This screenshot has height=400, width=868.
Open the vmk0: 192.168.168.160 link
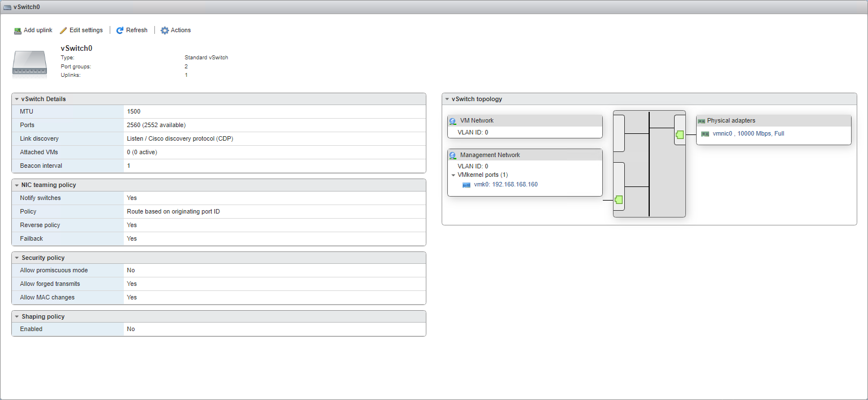tap(506, 185)
